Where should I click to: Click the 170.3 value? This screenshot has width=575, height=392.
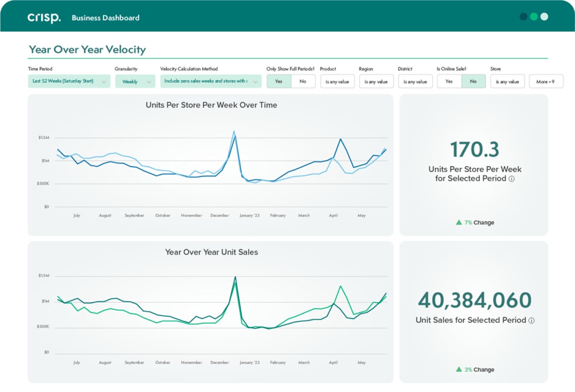click(474, 150)
